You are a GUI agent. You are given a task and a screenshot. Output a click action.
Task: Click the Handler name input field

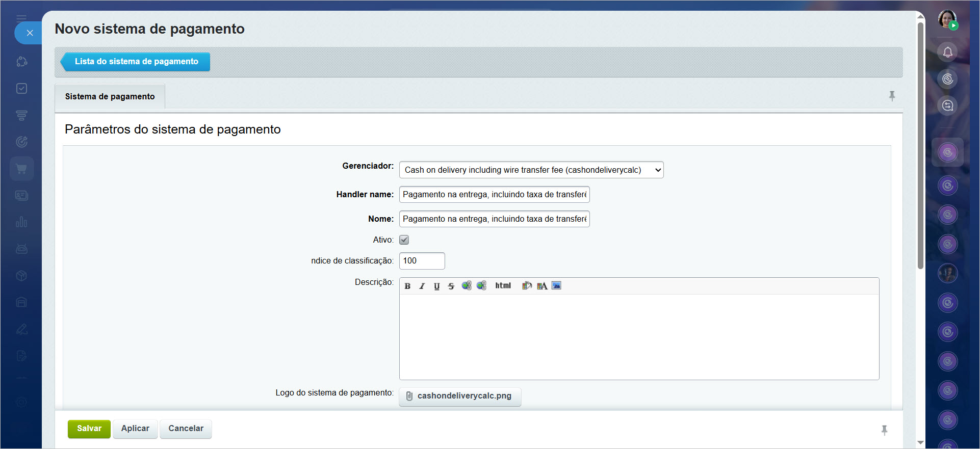click(494, 194)
